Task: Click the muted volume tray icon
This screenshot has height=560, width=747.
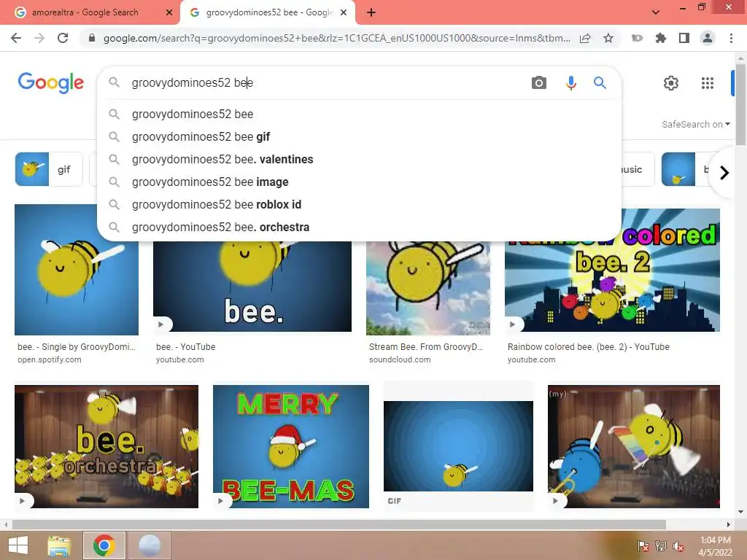Action: 678,546
